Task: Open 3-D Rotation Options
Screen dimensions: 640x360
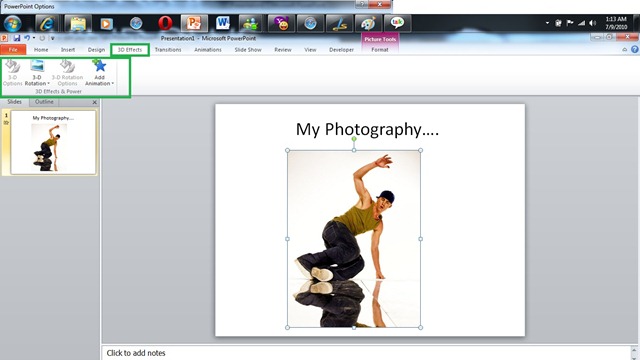Action: coord(67,73)
